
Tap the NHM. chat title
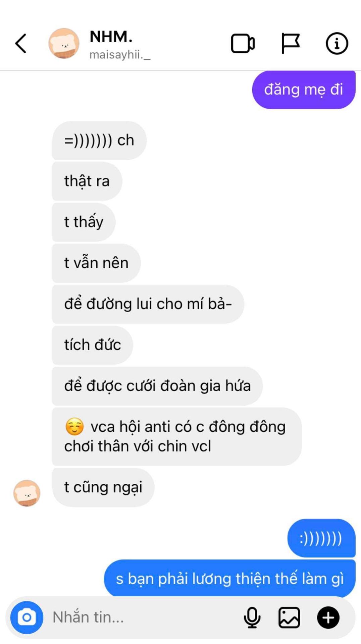coord(111,36)
